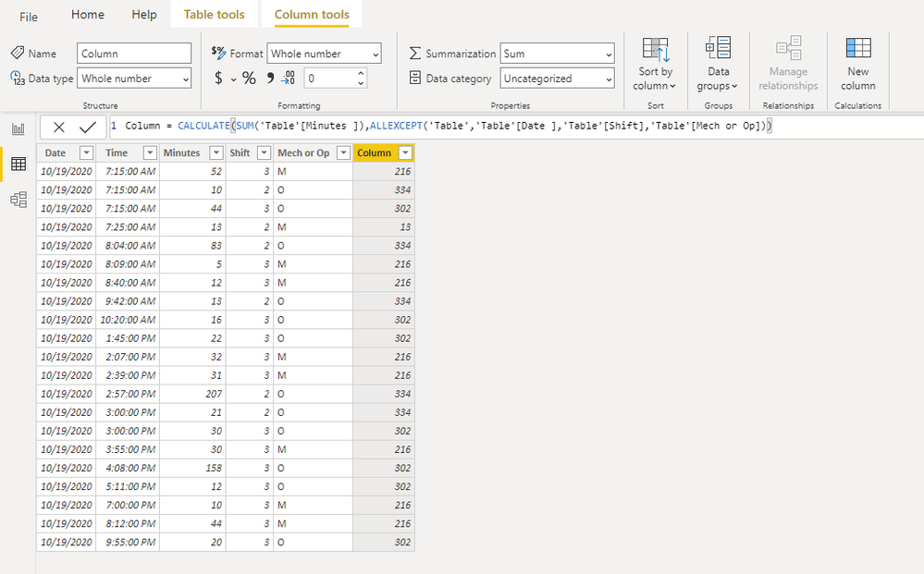The height and width of the screenshot is (574, 924).
Task: Click the 8:04:00 AM time cell
Action: [128, 246]
